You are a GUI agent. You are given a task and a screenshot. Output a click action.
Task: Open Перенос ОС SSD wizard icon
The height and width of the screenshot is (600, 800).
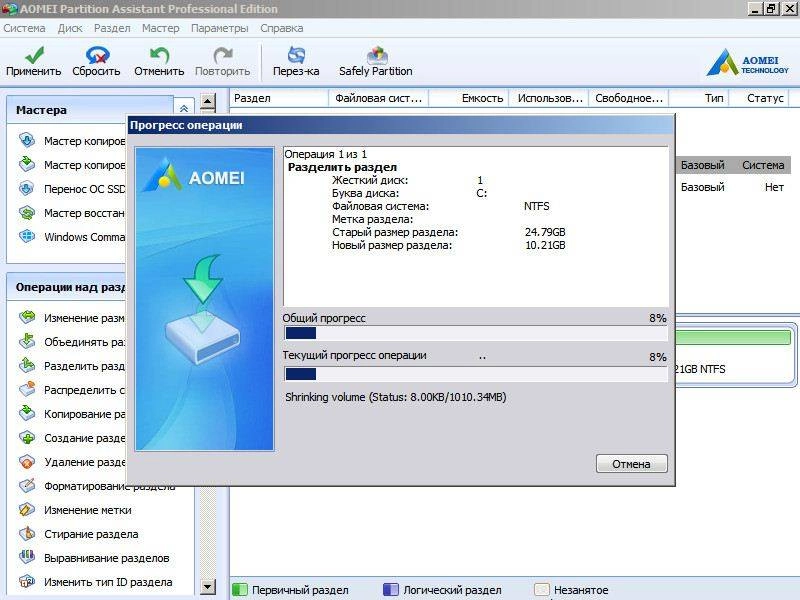[27, 188]
